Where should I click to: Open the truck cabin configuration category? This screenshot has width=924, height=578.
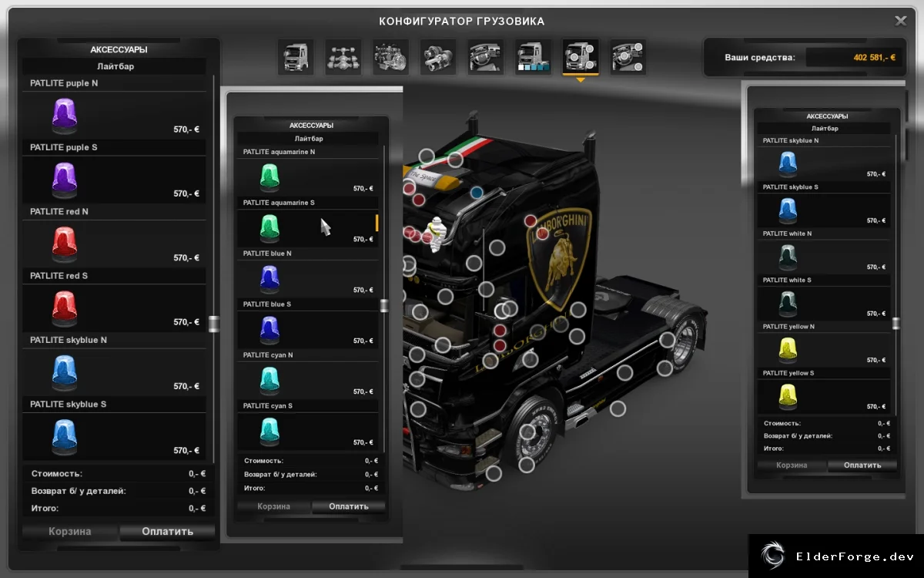click(296, 57)
